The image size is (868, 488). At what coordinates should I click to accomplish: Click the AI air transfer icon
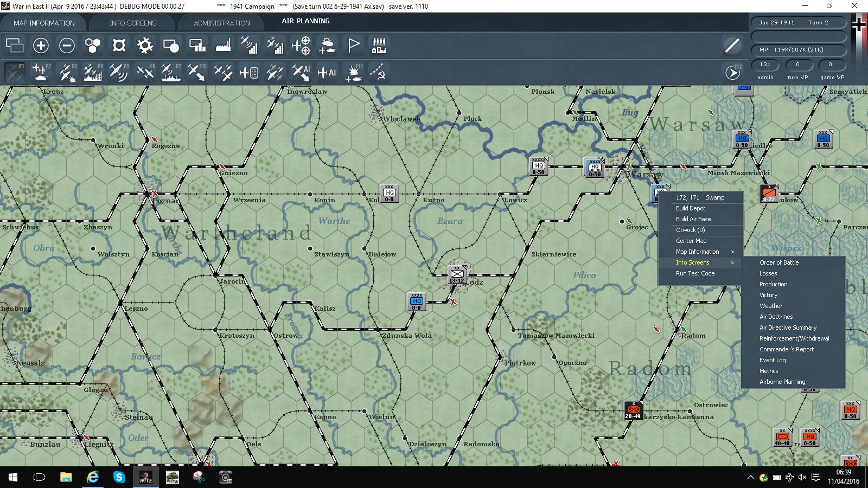[301, 72]
